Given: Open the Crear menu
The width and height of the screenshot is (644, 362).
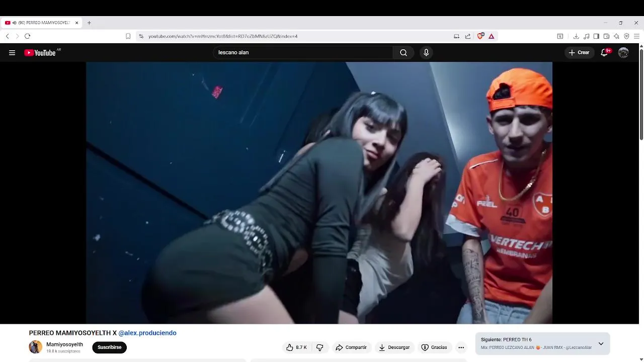Looking at the screenshot, I should pyautogui.click(x=579, y=52).
